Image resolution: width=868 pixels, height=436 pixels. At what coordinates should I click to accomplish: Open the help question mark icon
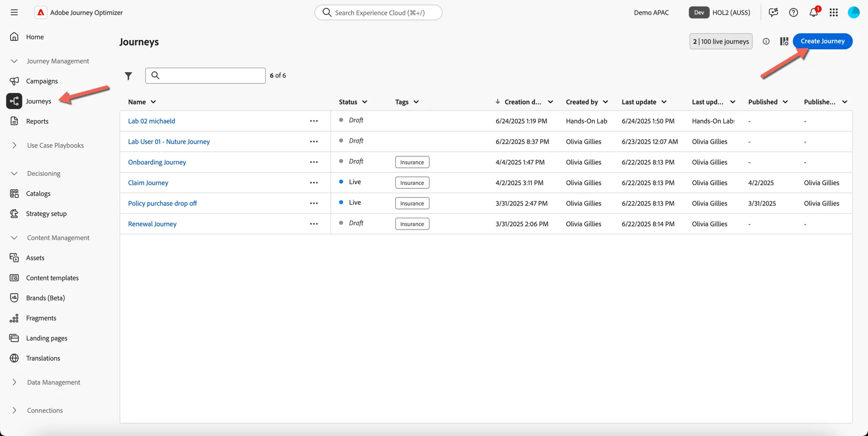click(793, 13)
